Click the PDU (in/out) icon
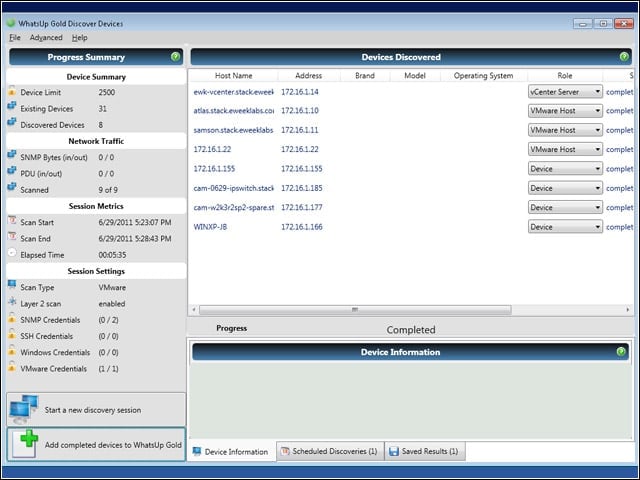The width and height of the screenshot is (640, 480). 12,172
